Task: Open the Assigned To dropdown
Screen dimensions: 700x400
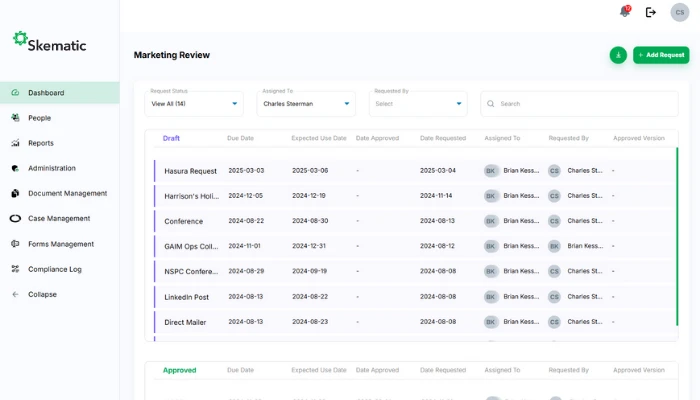Action: (306, 103)
